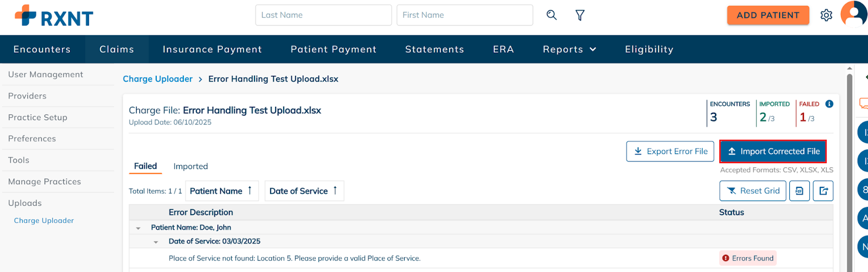This screenshot has height=272, width=868.
Task: Collapse the Patient Name: Doe, John group
Action: pyautogui.click(x=138, y=228)
